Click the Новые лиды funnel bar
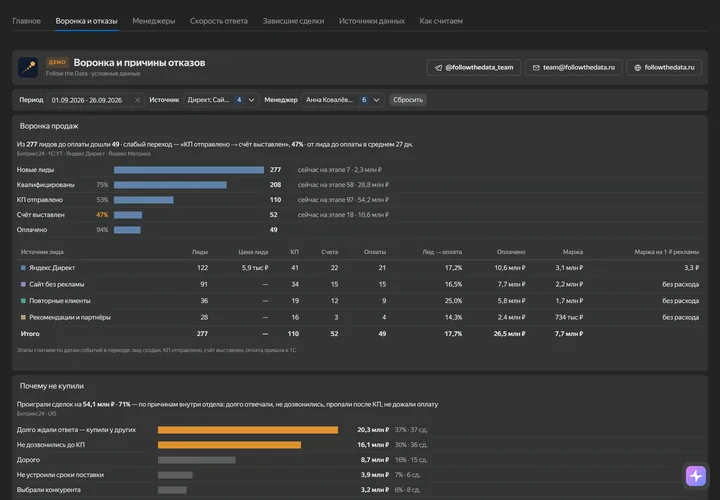The width and height of the screenshot is (720, 500). tap(189, 170)
